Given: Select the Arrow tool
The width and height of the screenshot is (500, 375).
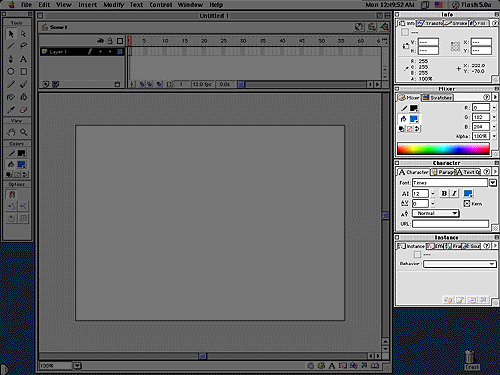Looking at the screenshot, I should point(11,34).
